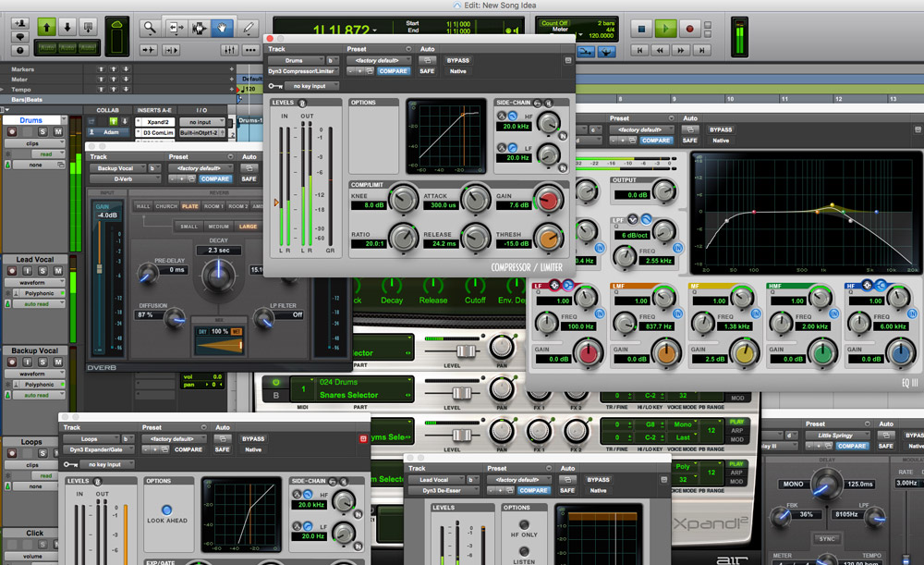Open the no key input dropdown

pos(312,86)
